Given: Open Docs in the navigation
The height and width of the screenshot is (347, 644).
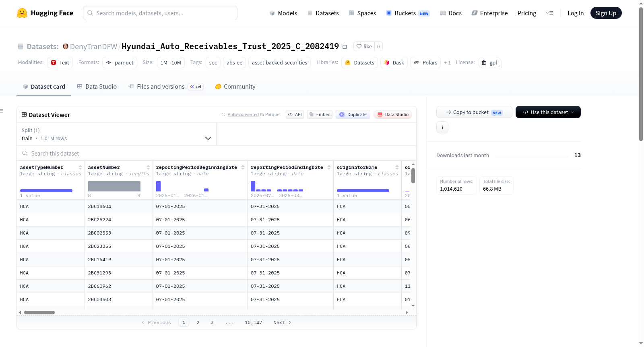Looking at the screenshot, I should [x=451, y=13].
